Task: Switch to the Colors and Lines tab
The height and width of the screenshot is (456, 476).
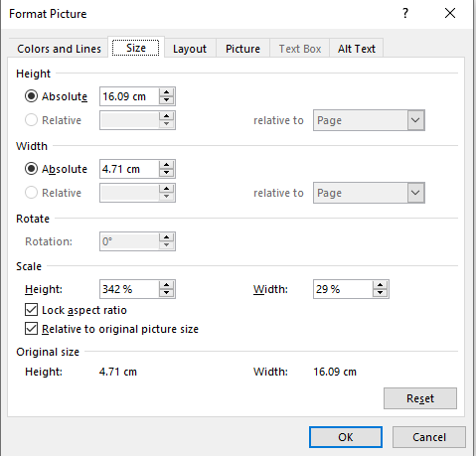Action: point(59,49)
